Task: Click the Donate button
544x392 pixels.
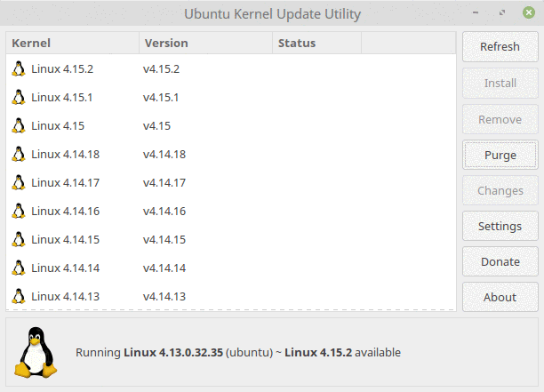Action: pos(500,261)
